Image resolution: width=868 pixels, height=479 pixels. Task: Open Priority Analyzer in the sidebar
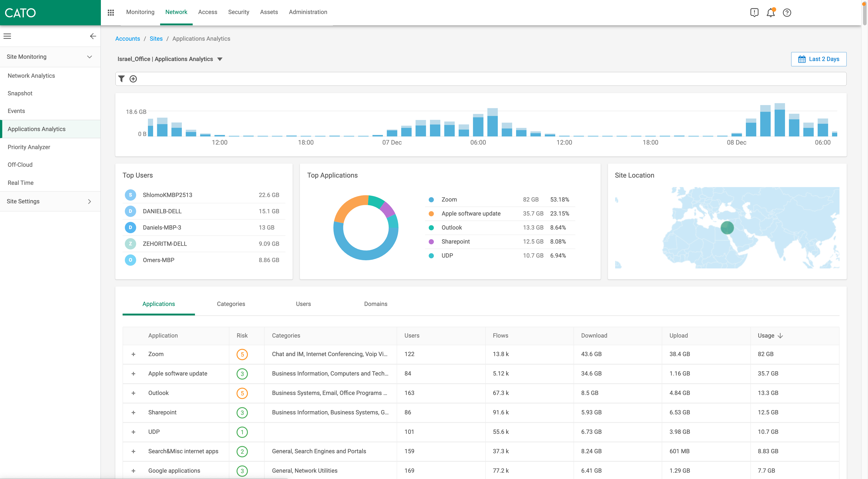[x=29, y=147]
